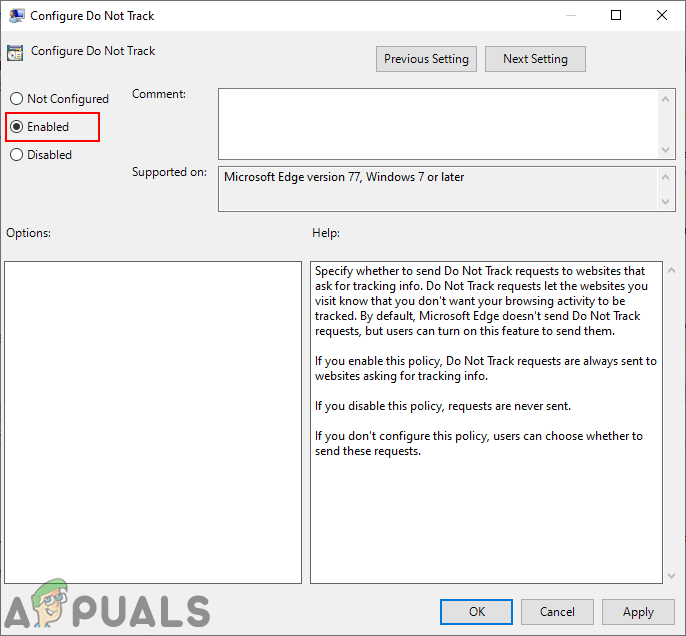Click the 'If you enable this policy' help paragraph
This screenshot has height=636, width=686.
486,368
